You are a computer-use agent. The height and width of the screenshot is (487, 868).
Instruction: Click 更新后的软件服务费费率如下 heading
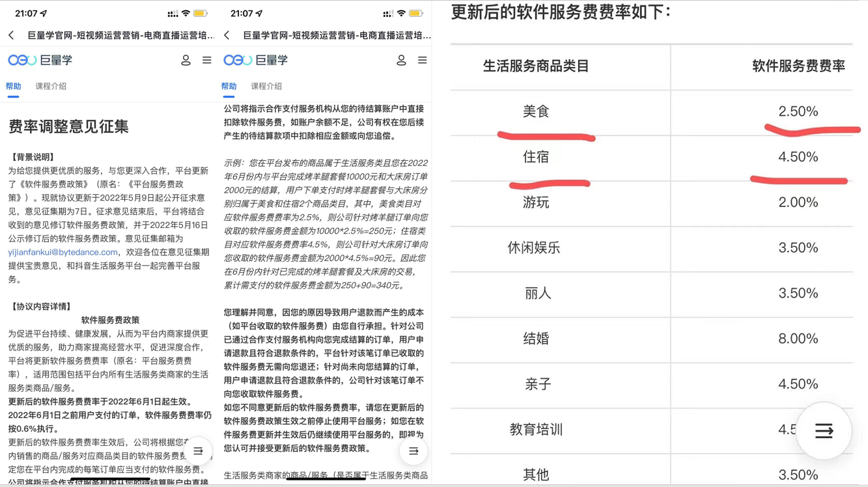(x=560, y=12)
